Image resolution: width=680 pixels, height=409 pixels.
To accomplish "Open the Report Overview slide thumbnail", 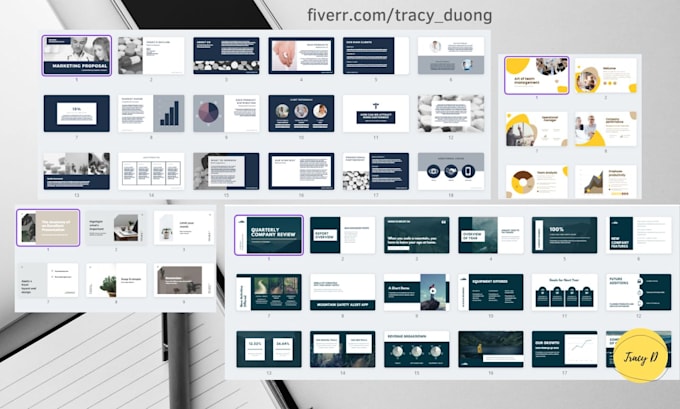I will pyautogui.click(x=343, y=235).
